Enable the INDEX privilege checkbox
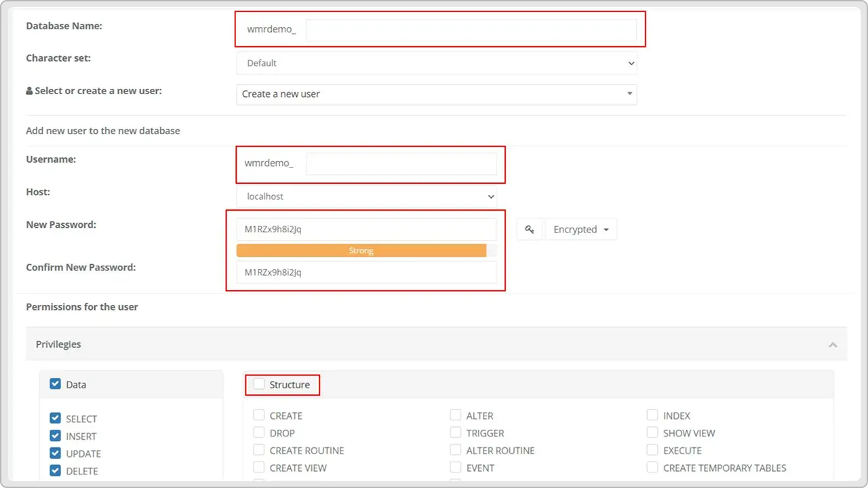The width and height of the screenshot is (868, 488). click(x=652, y=415)
